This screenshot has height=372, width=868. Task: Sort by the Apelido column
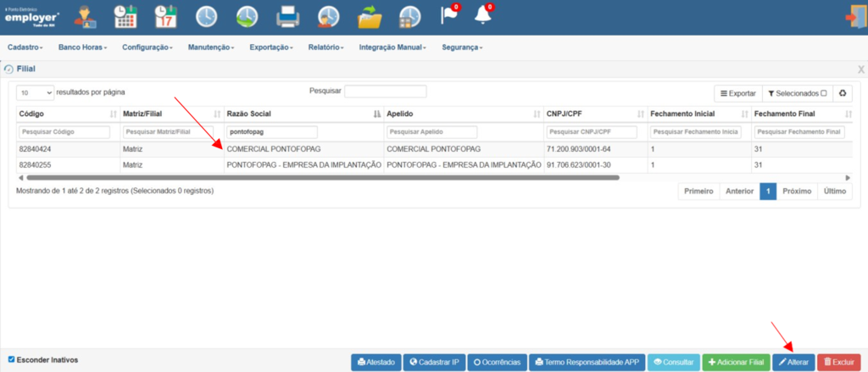click(463, 114)
